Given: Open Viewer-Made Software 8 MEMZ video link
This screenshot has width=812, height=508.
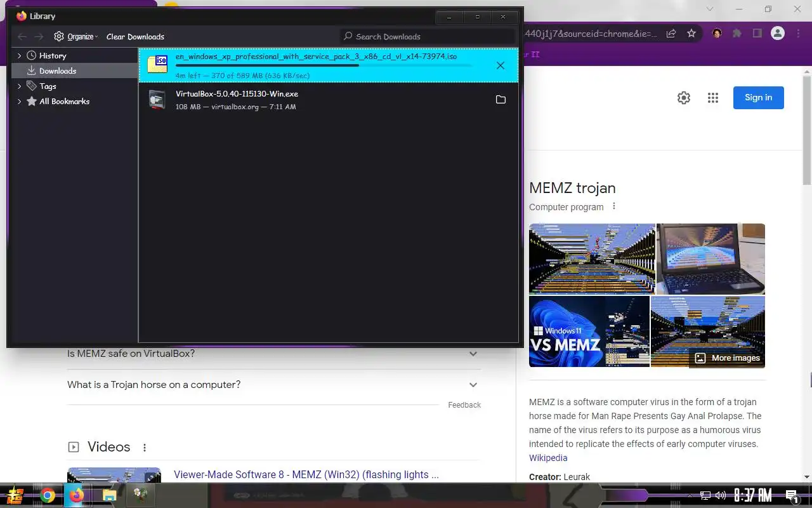Looking at the screenshot, I should pos(306,475).
